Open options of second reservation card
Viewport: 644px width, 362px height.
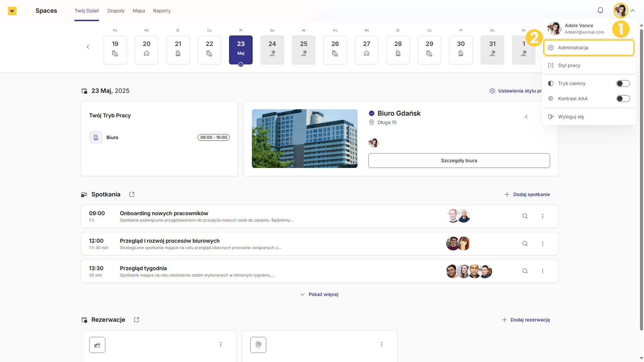[x=382, y=344]
